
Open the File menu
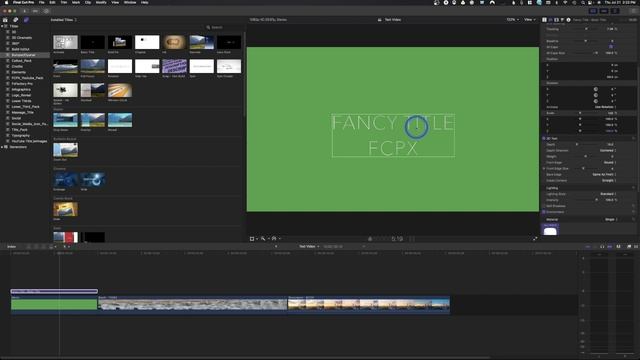(x=41, y=2)
